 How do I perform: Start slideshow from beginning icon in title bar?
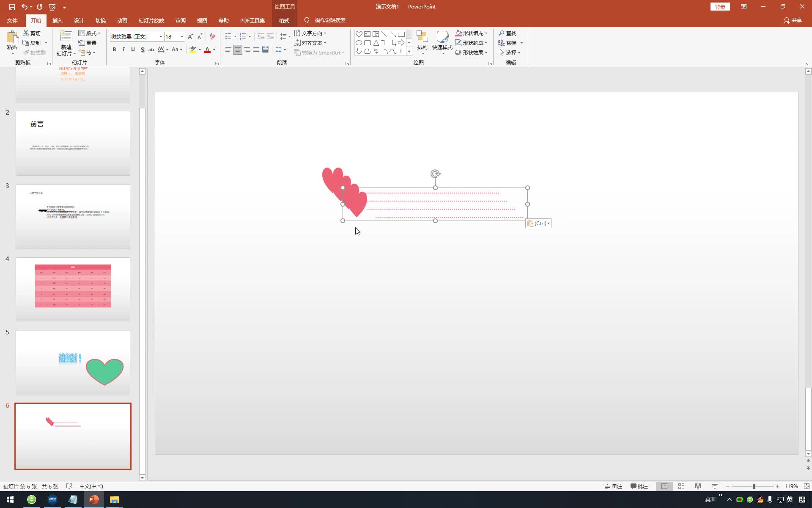click(x=52, y=7)
